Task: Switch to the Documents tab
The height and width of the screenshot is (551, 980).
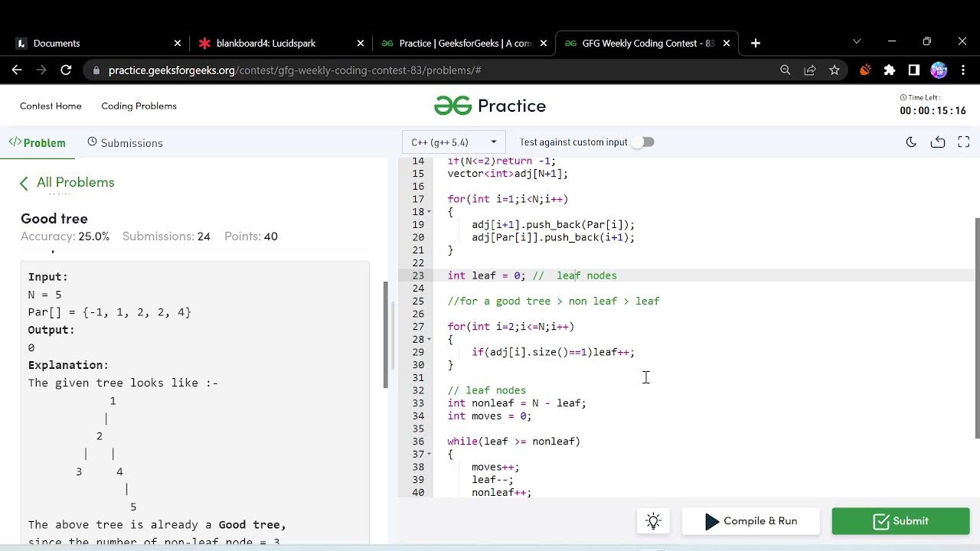Action: [x=98, y=43]
